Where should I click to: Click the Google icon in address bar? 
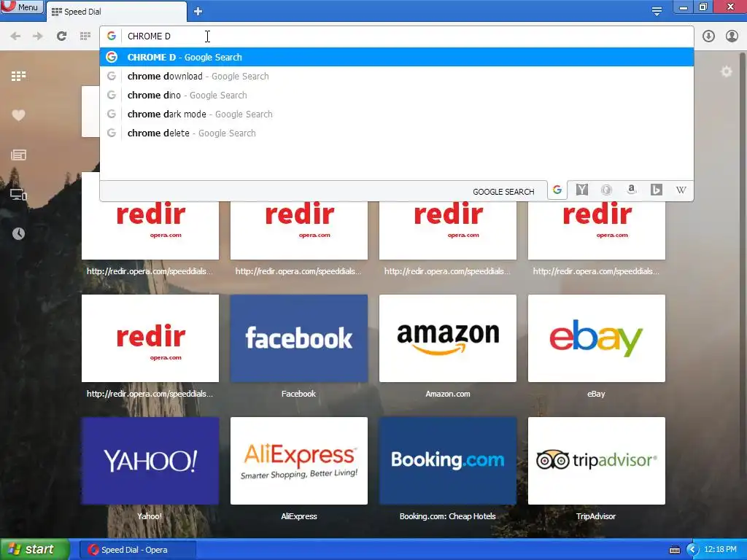(x=112, y=36)
